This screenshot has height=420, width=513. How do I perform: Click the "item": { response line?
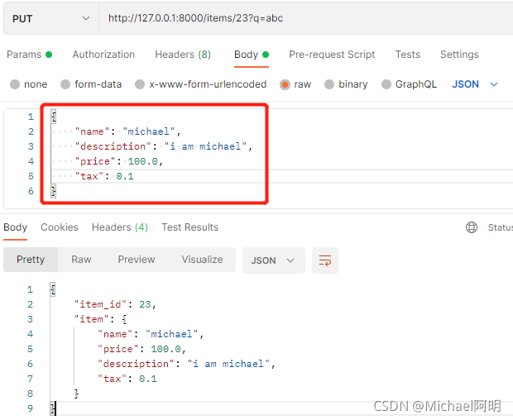(101, 319)
